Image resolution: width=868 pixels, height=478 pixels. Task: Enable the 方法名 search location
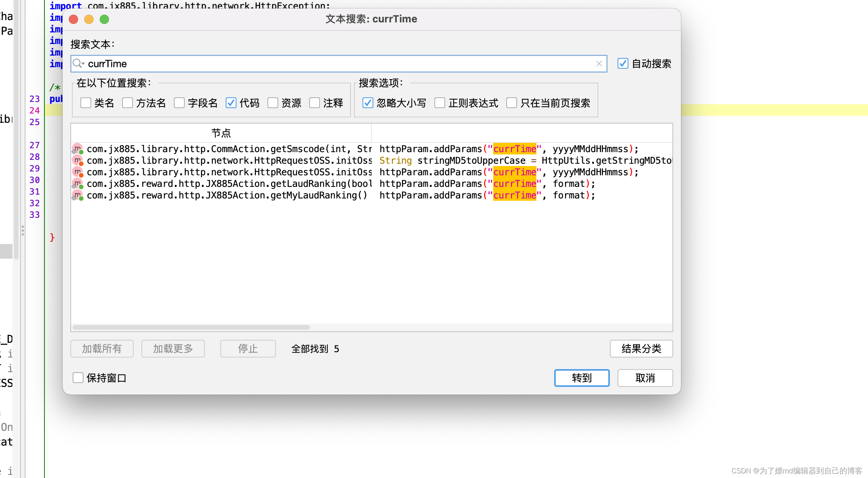click(128, 103)
